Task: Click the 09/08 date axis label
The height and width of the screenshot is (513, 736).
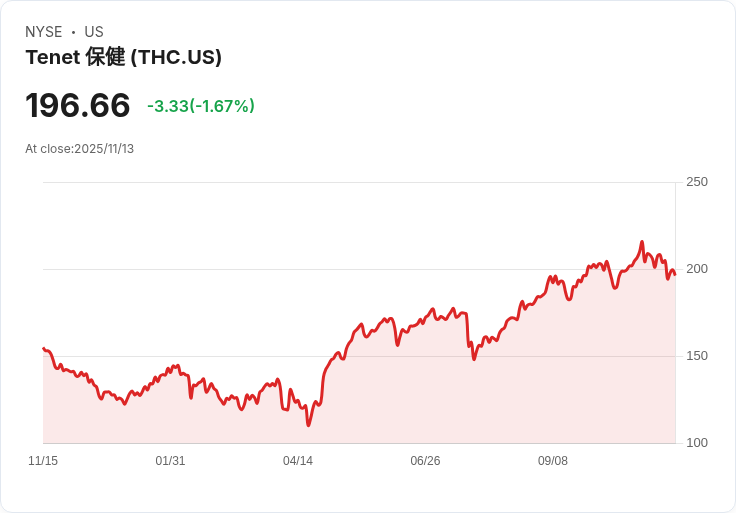Action: (552, 461)
